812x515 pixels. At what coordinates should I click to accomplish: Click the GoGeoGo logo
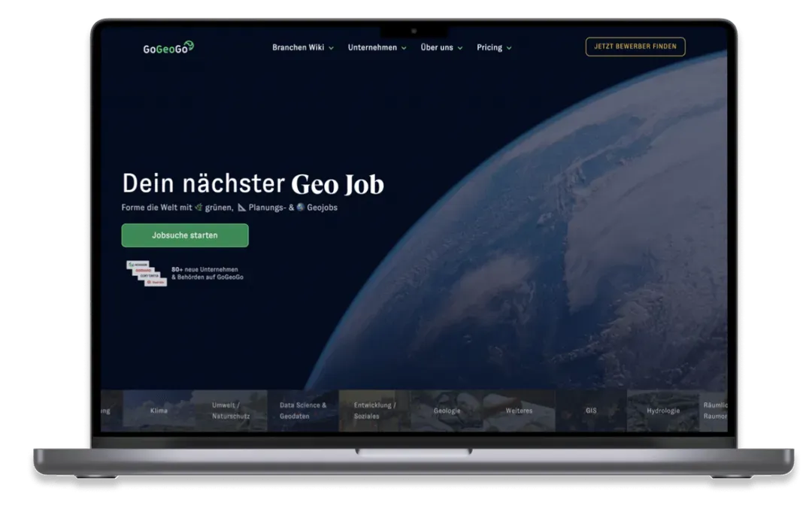(x=168, y=47)
